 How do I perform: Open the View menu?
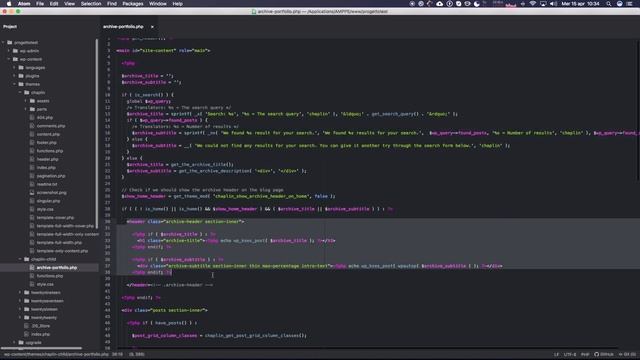point(69,4)
